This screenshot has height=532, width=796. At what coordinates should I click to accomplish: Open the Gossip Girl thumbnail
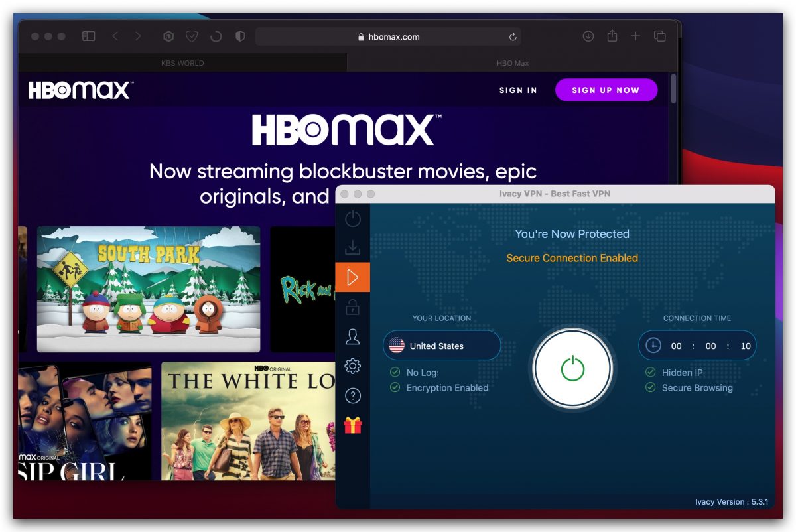85,421
